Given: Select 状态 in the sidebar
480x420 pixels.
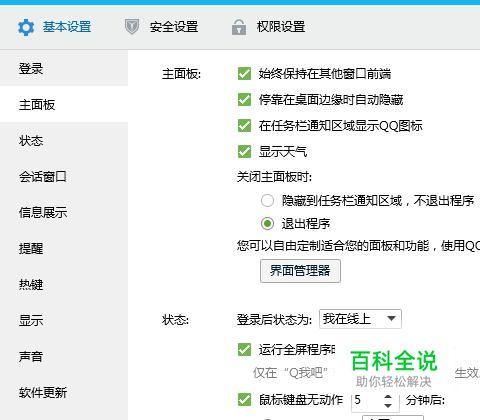Looking at the screenshot, I should [64, 140].
